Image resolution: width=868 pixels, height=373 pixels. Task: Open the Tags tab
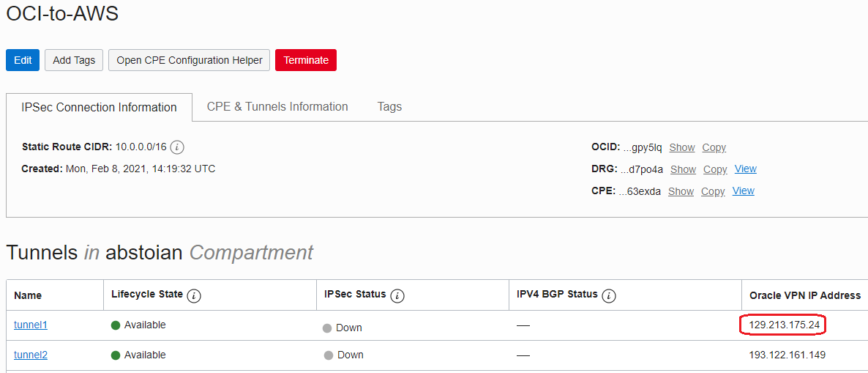tap(389, 107)
